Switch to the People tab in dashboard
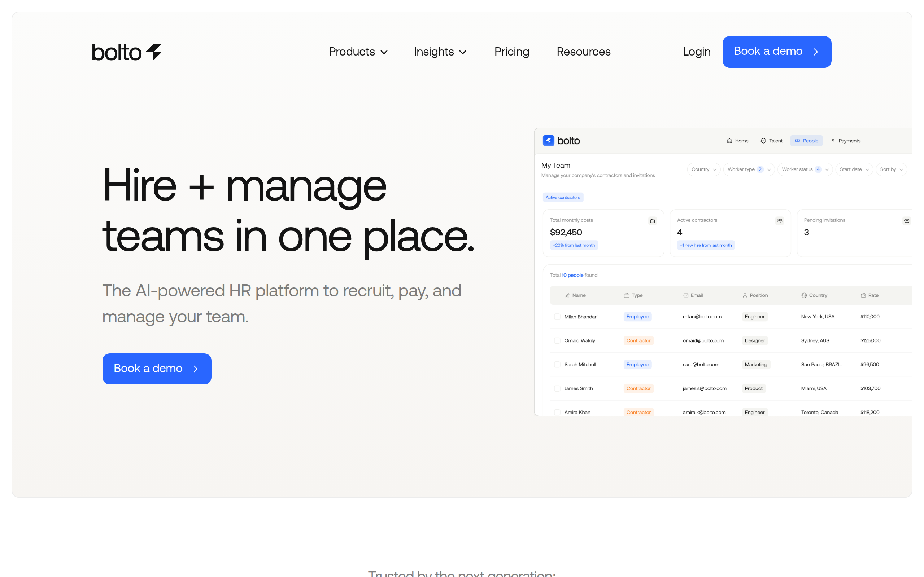Image resolution: width=924 pixels, height=577 pixels. [806, 141]
